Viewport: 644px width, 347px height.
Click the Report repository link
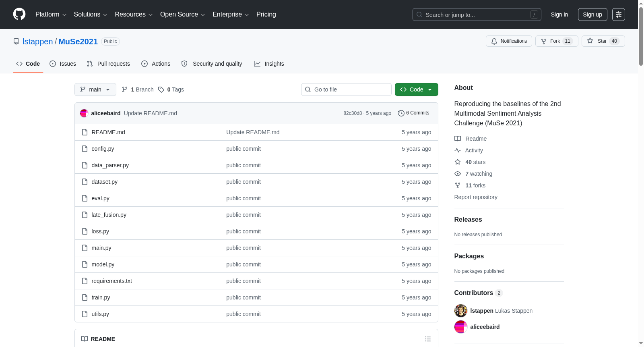476,197
